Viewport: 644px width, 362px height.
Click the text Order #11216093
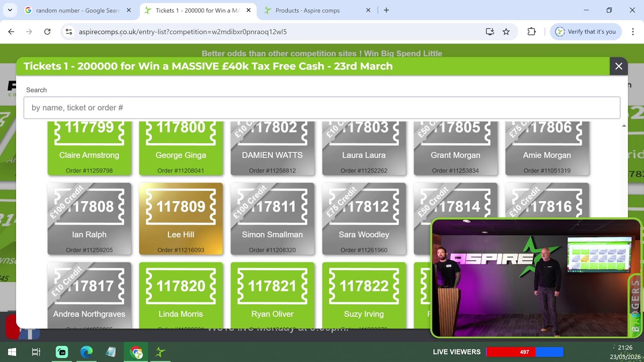click(x=181, y=250)
